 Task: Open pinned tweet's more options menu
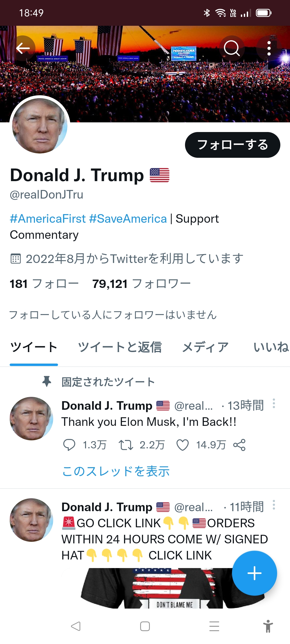point(274,404)
